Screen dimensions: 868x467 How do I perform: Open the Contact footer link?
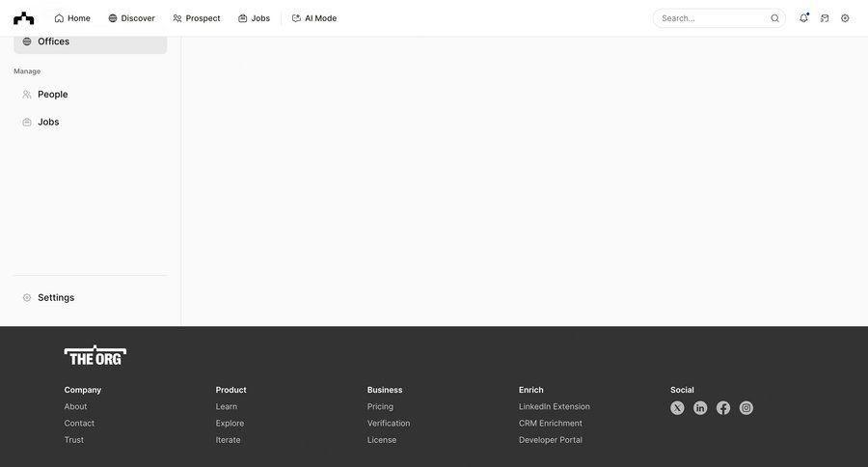coord(79,424)
